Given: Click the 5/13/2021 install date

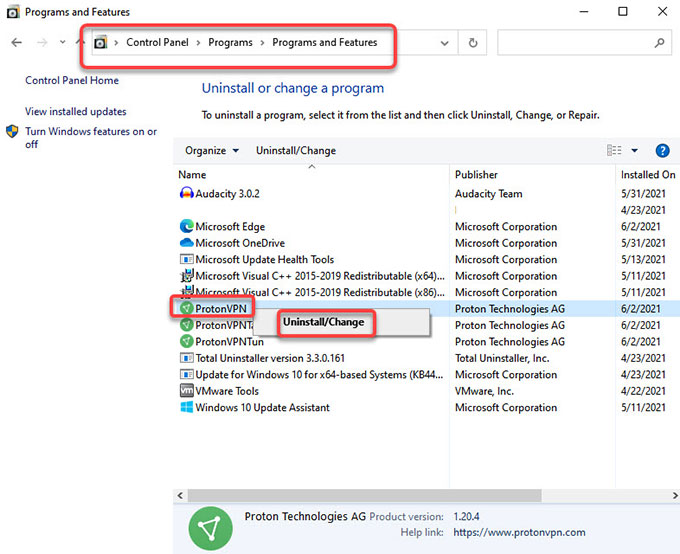Looking at the screenshot, I should (643, 259).
